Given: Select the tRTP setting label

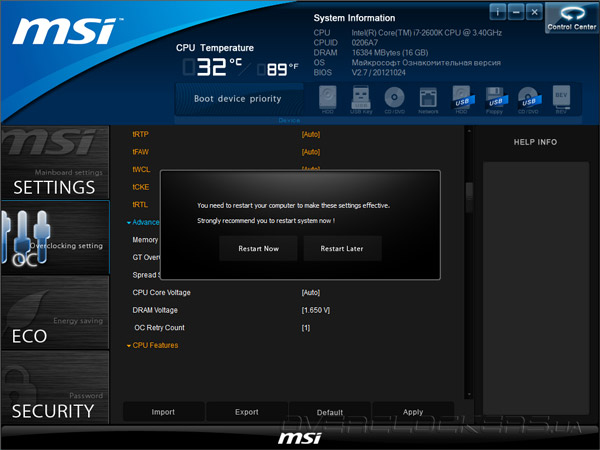Looking at the screenshot, I should coord(140,134).
